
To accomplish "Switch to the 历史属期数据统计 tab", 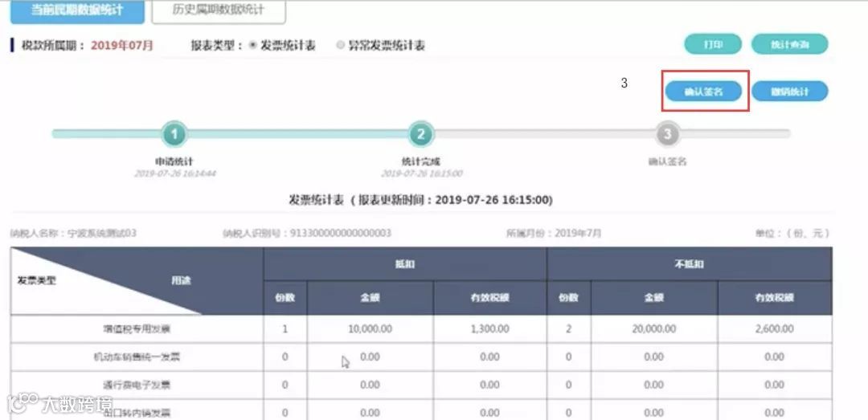I will tap(219, 11).
